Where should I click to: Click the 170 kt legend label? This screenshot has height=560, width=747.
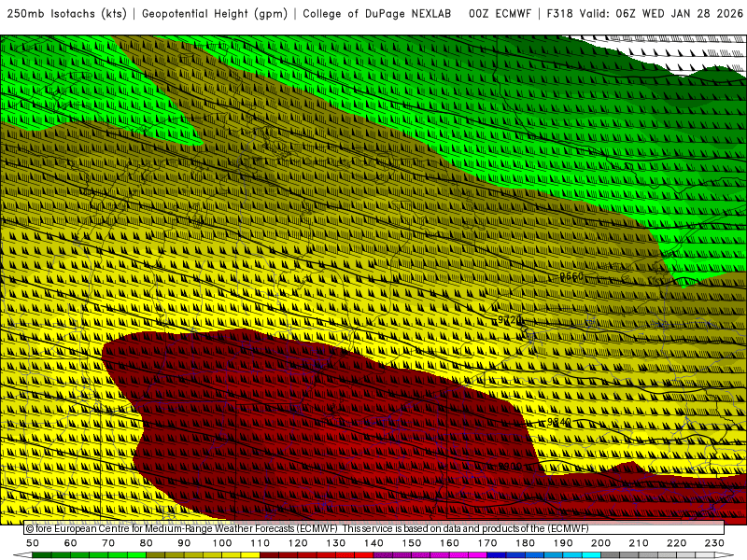487,543
